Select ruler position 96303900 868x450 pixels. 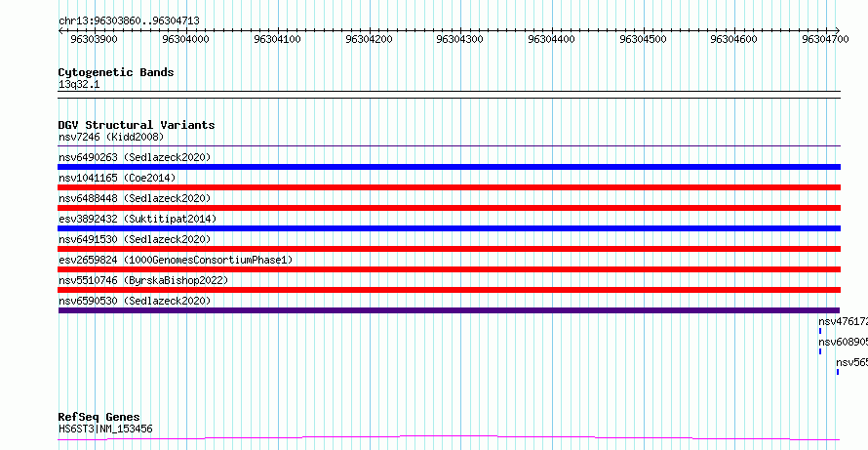click(x=94, y=39)
